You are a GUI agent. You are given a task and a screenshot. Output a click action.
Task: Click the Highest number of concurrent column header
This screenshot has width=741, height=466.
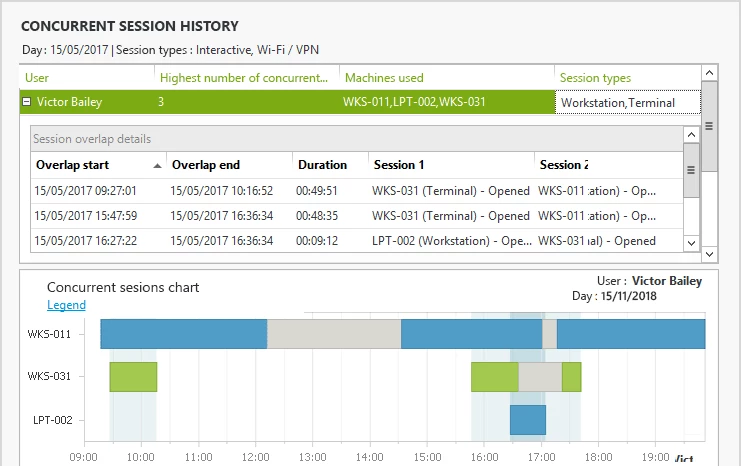(x=244, y=77)
